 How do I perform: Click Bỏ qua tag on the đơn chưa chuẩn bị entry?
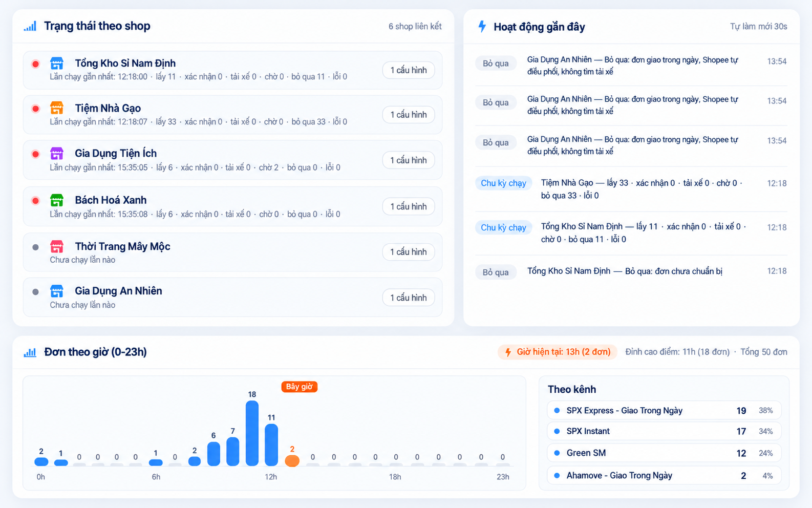click(x=496, y=272)
